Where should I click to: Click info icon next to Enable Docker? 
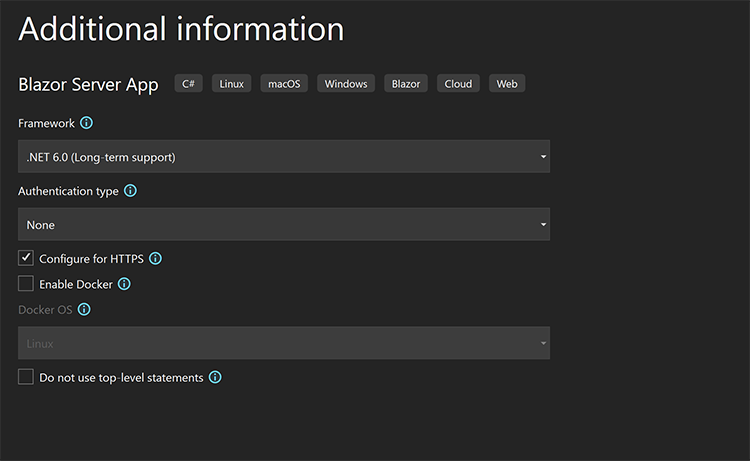click(124, 284)
